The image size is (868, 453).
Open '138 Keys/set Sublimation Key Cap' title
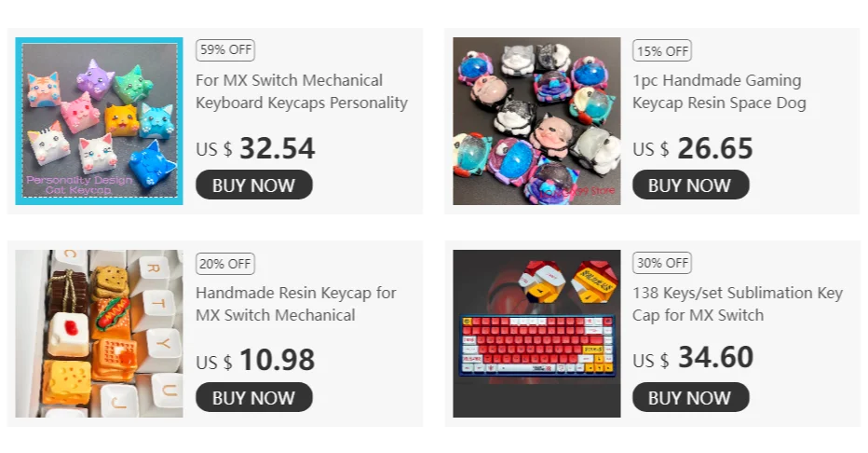[x=738, y=304]
